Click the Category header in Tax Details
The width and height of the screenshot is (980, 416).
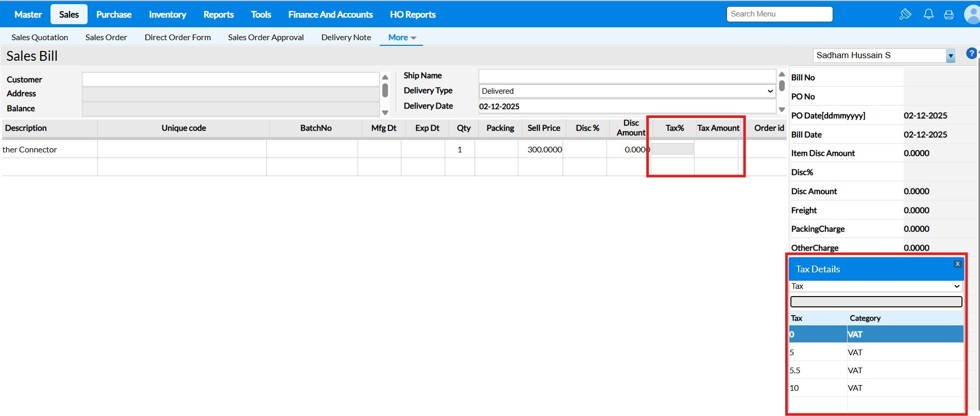865,318
